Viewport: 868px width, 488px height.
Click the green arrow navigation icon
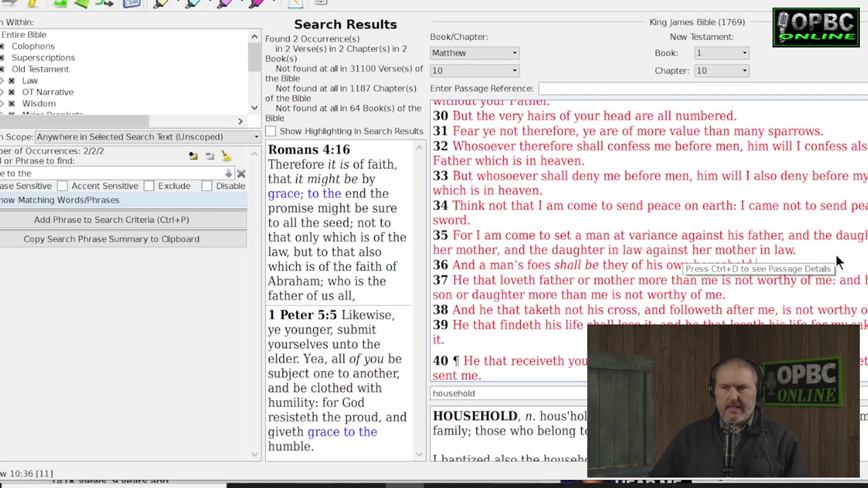104,3
